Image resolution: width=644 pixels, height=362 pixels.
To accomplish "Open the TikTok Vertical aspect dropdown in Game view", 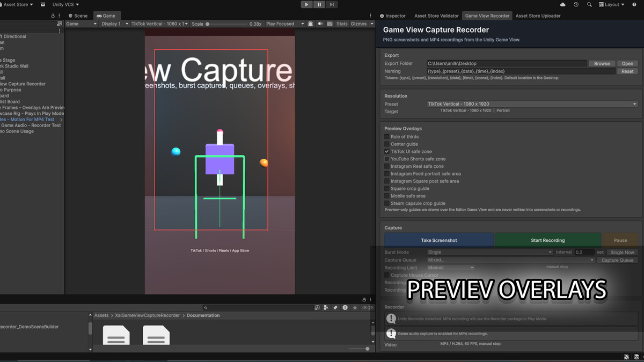I will (159, 24).
